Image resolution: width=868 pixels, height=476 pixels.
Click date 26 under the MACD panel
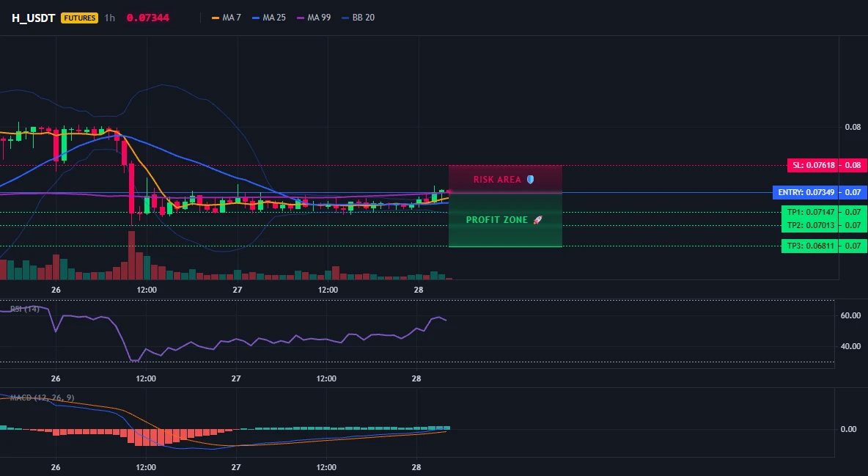coord(56,467)
